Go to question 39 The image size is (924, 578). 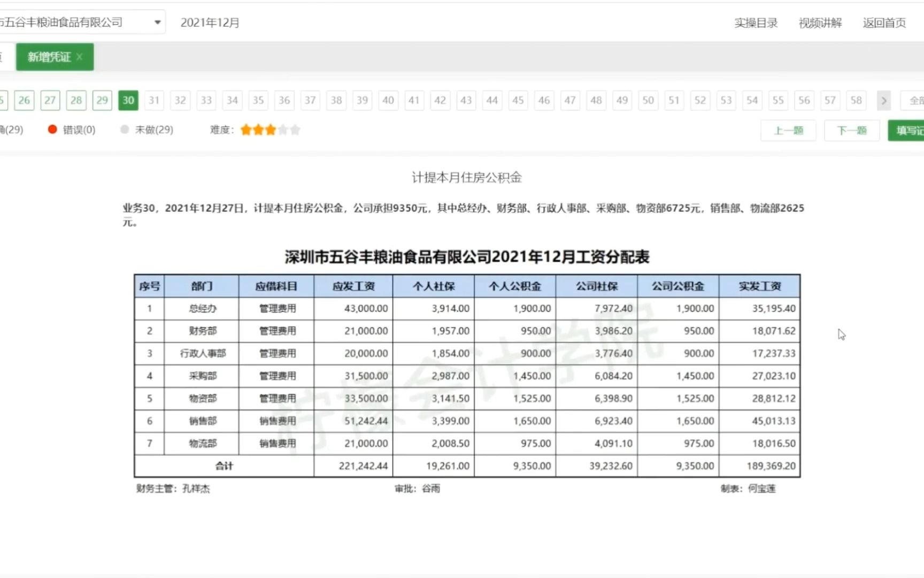(363, 100)
